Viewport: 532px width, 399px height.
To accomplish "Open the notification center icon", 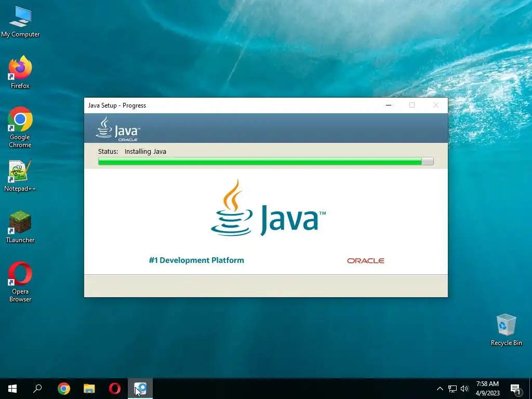I will pyautogui.click(x=516, y=389).
